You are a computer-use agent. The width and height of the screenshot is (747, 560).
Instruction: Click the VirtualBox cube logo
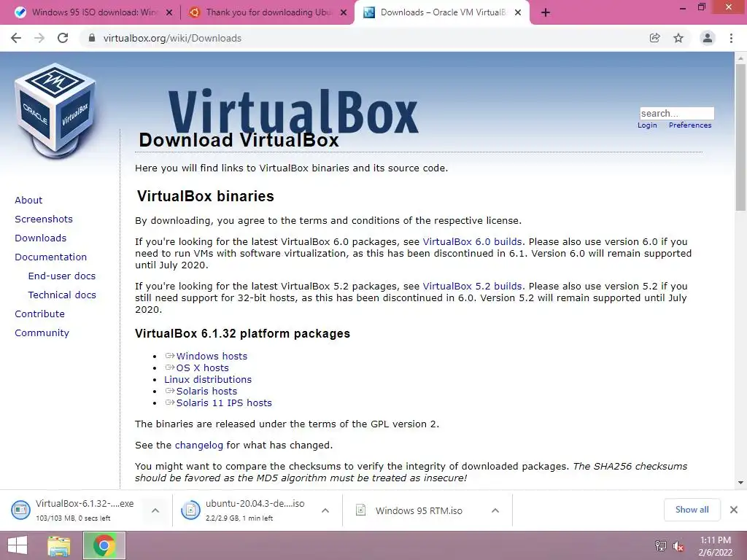coord(55,111)
